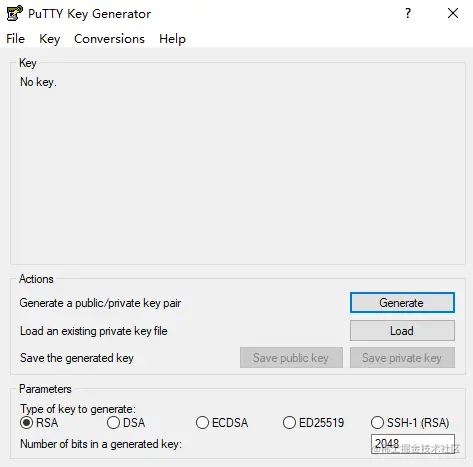Image resolution: width=473 pixels, height=467 pixels.
Task: Click the PuTTY Key Generator title bar icon
Action: click(x=15, y=13)
